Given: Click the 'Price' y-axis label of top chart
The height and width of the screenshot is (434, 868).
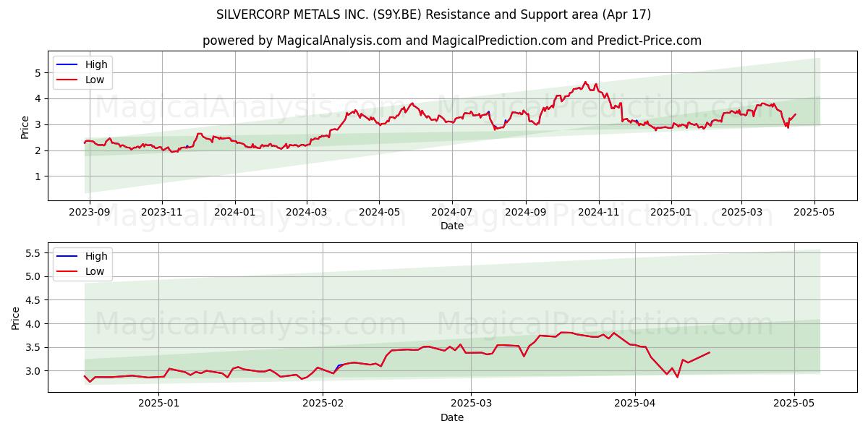Looking at the screenshot, I should point(25,127).
